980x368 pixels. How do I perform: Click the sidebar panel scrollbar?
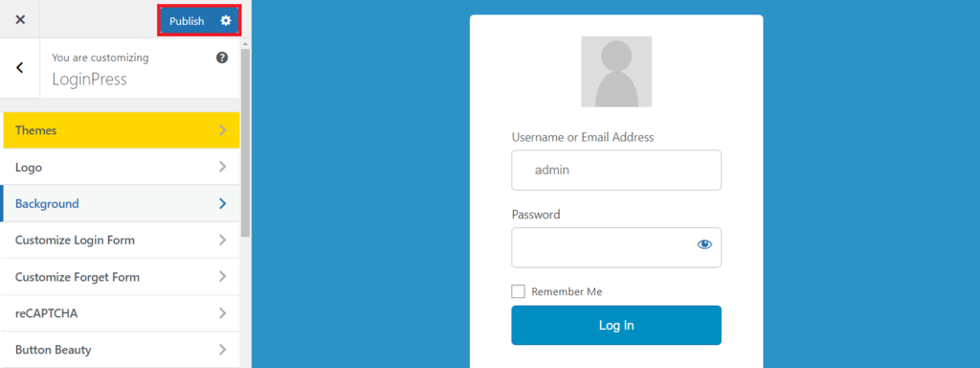(x=245, y=143)
